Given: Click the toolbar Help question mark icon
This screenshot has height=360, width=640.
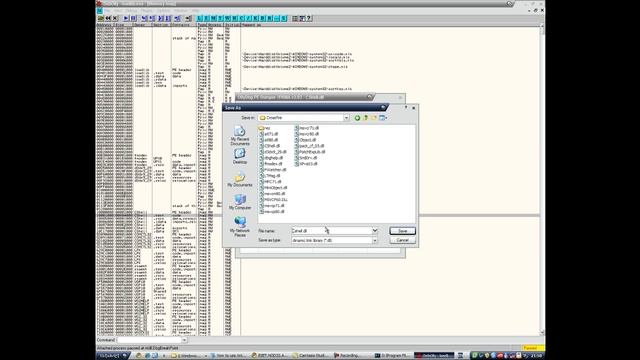Looking at the screenshot, I should [x=309, y=18].
